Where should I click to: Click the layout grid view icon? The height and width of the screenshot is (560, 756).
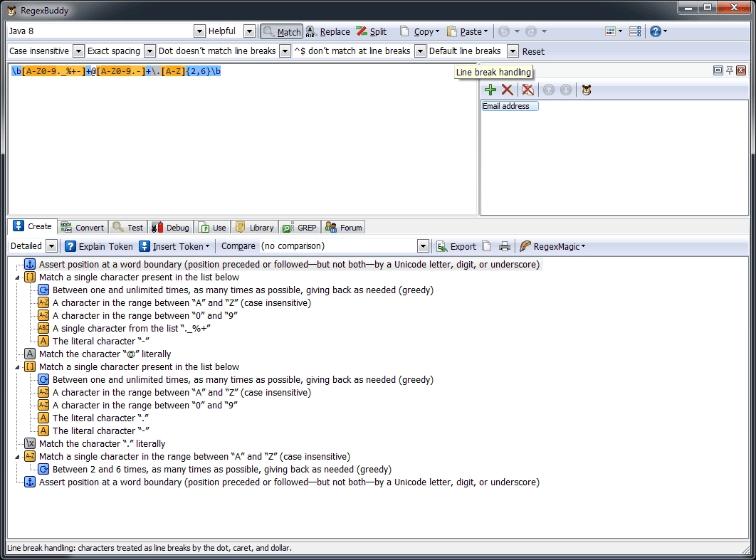610,31
